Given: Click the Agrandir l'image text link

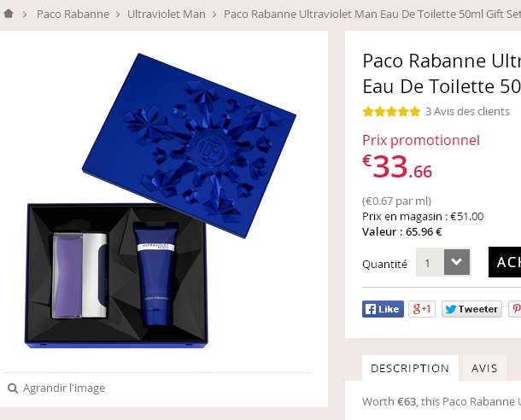Looking at the screenshot, I should click(64, 388).
